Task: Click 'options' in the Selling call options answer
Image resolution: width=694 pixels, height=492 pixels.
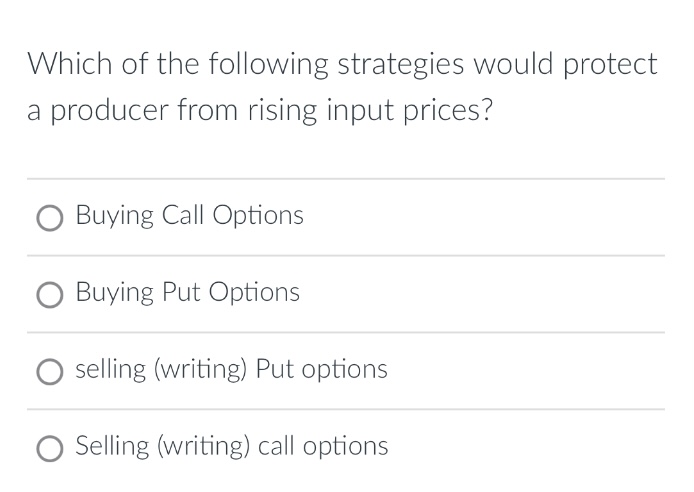Action: point(345,447)
